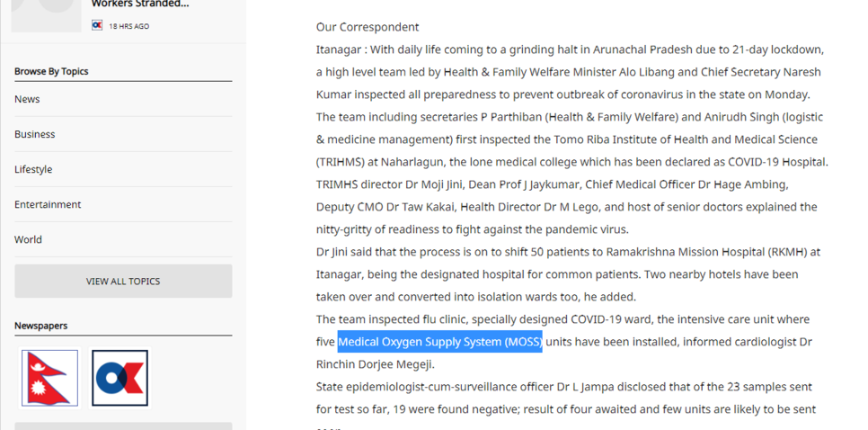Select the Business topic
The height and width of the screenshot is (430, 868).
(34, 134)
